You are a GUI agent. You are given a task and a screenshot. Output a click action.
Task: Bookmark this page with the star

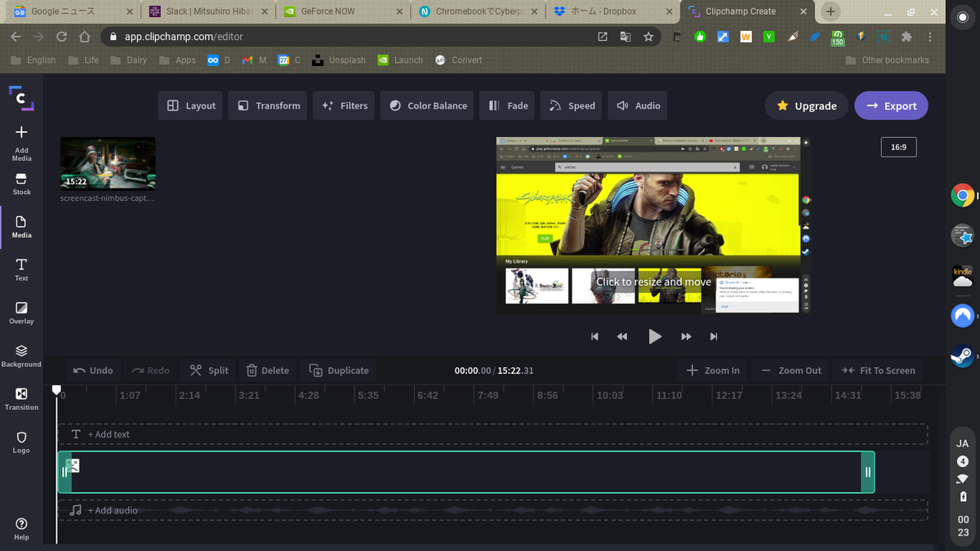pyautogui.click(x=648, y=37)
